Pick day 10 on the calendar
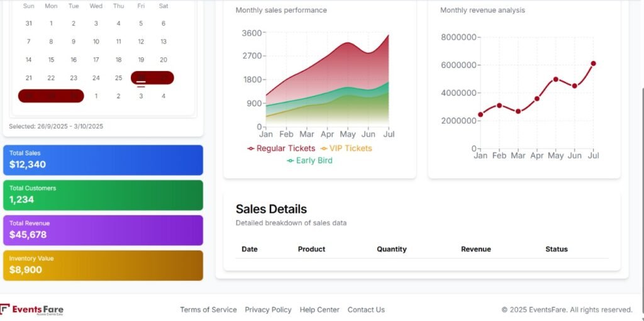Screen dimensions: 644x321 tap(96, 42)
